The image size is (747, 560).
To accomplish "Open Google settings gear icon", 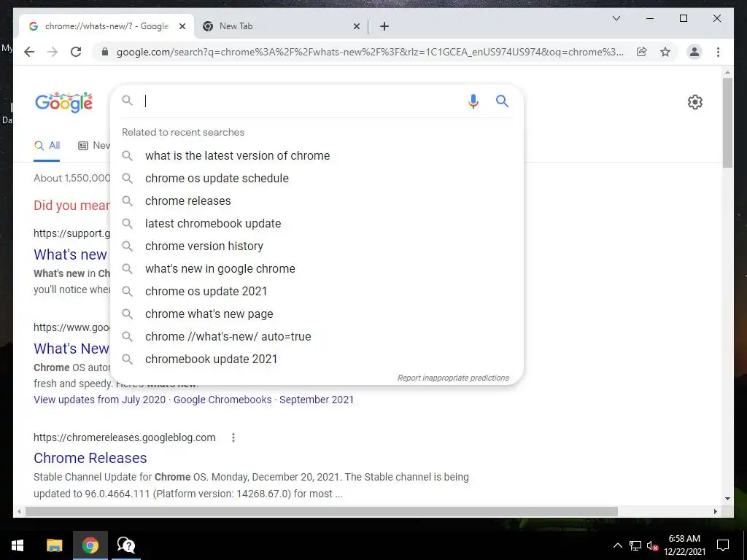I will click(695, 102).
